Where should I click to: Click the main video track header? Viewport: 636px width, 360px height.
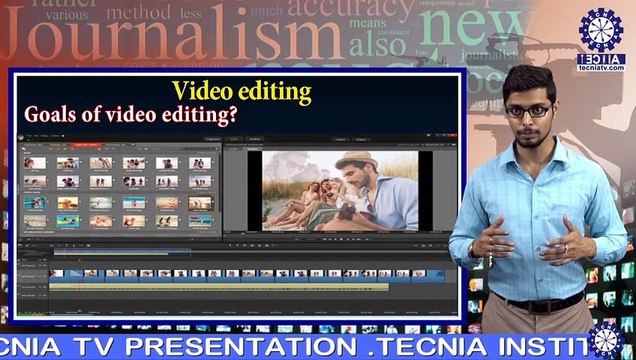tap(33, 276)
